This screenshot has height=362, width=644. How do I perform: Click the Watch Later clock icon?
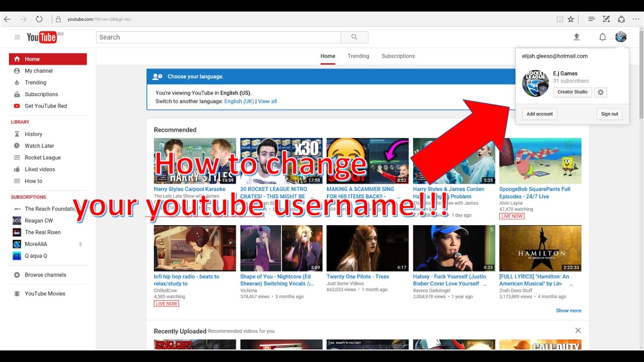pyautogui.click(x=17, y=146)
